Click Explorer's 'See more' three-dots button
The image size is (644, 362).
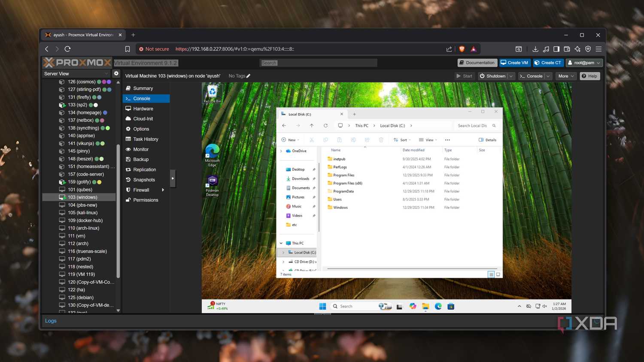[447, 140]
